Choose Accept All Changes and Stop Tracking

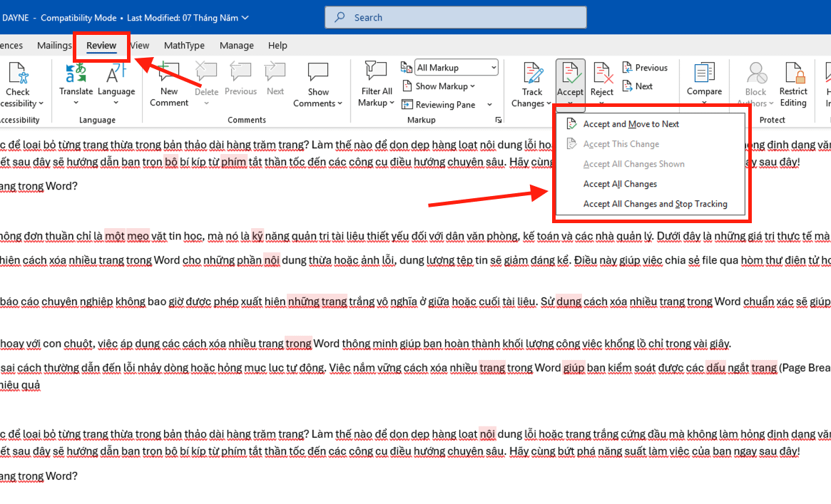[x=655, y=205]
